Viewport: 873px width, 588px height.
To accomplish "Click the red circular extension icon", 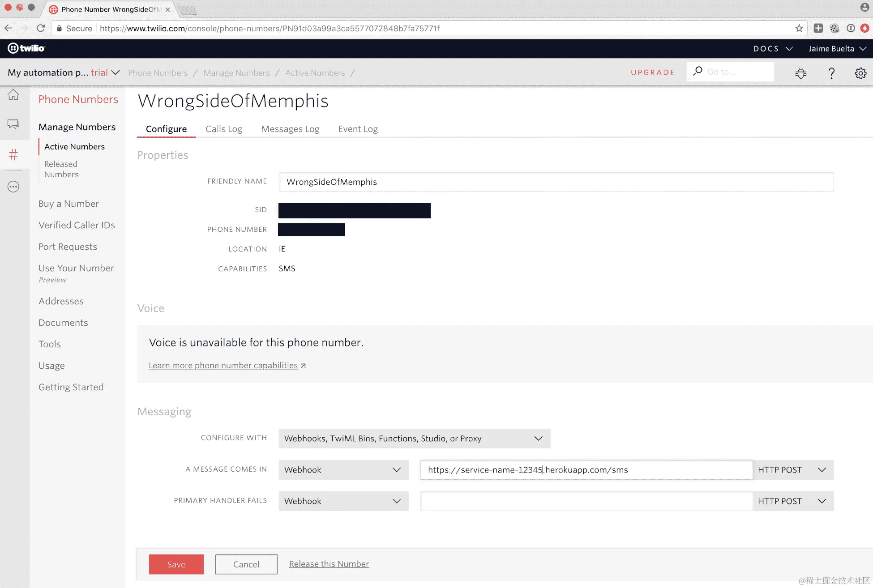I will [x=865, y=28].
